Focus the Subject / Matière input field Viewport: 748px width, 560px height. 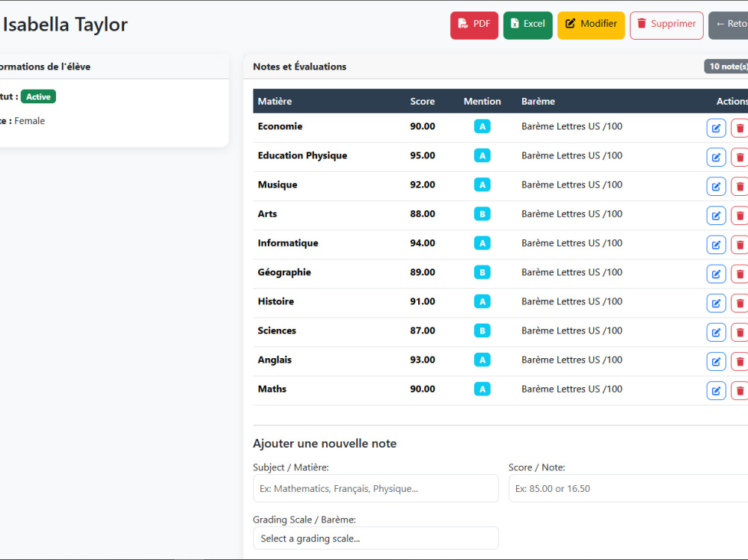tap(376, 488)
